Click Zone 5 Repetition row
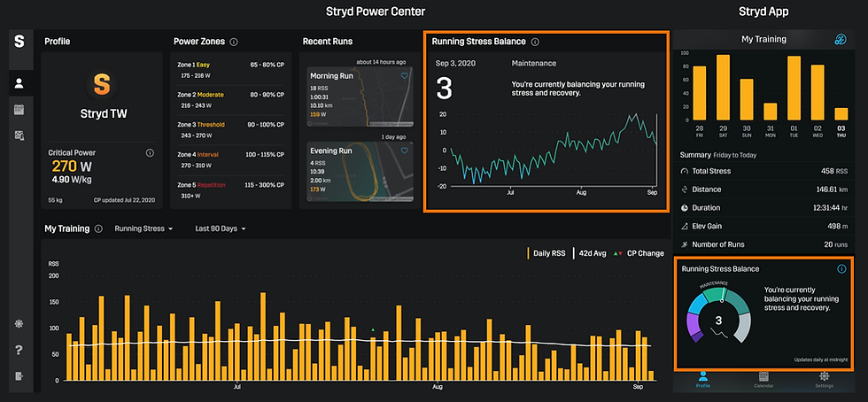Screen dimensions: 868x402 click(x=230, y=189)
